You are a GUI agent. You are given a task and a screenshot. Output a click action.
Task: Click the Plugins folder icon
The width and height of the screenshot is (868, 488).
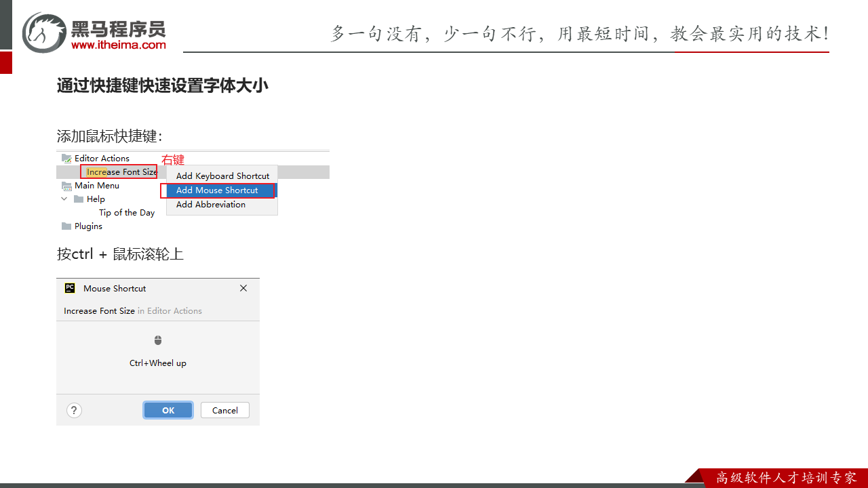(66, 226)
